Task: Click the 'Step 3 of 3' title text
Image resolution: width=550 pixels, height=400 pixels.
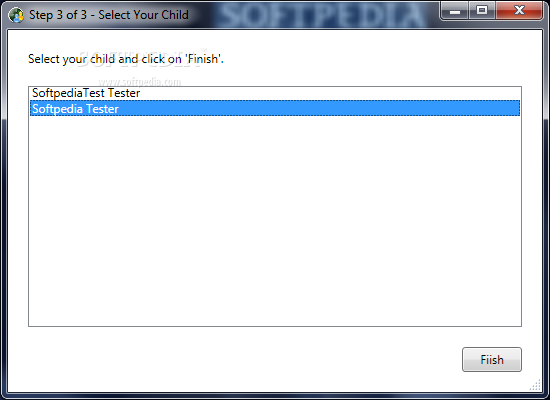Action: coord(58,15)
